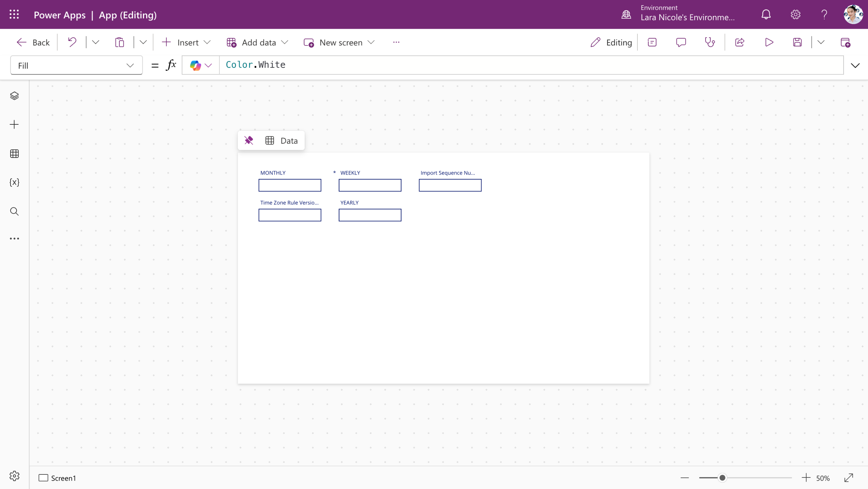Click the Share icon
Viewport: 868px width, 489px height.
point(739,42)
